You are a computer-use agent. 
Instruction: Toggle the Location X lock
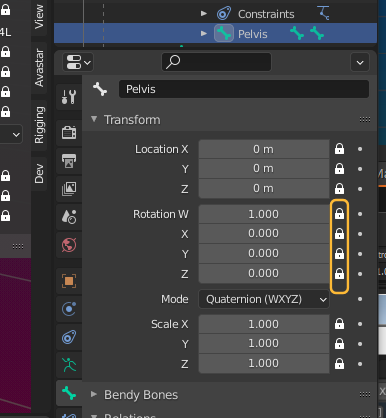[339, 149]
